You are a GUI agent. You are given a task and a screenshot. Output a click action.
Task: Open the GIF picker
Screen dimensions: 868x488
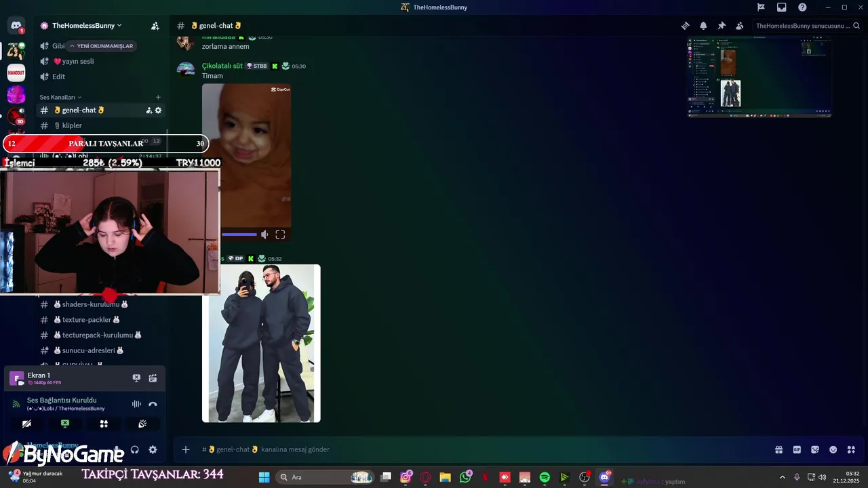pyautogui.click(x=797, y=449)
